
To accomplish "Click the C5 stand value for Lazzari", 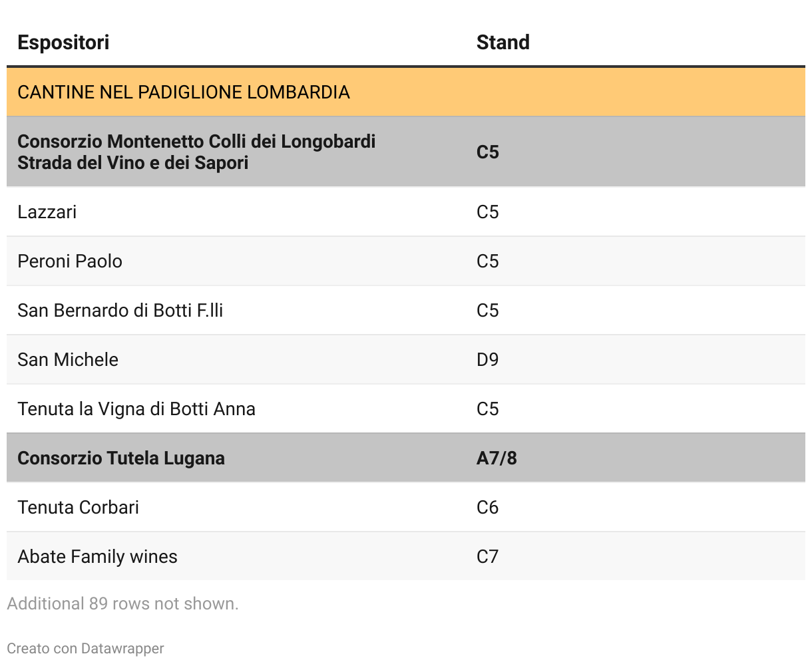I will [488, 212].
